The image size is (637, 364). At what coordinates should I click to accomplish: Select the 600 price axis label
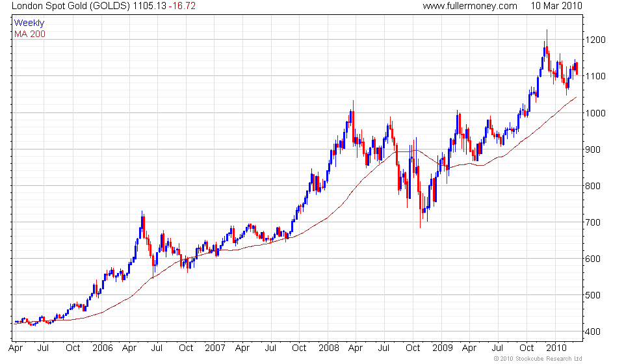point(593,259)
